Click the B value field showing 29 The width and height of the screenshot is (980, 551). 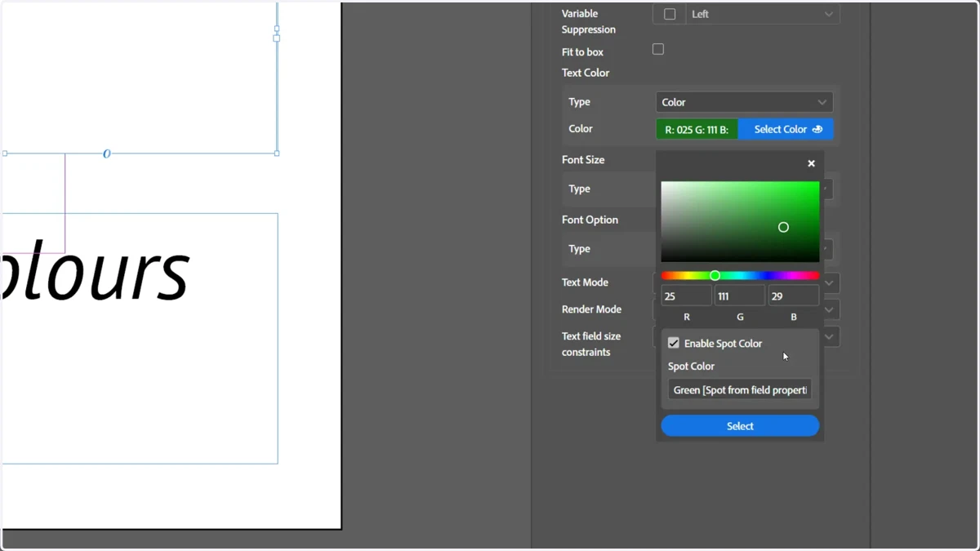(x=794, y=296)
